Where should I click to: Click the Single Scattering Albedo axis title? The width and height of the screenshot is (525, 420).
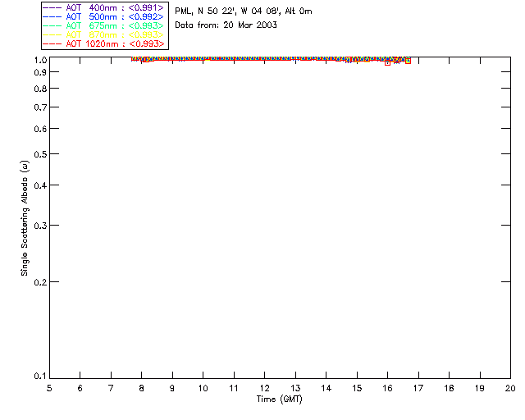(x=25, y=218)
